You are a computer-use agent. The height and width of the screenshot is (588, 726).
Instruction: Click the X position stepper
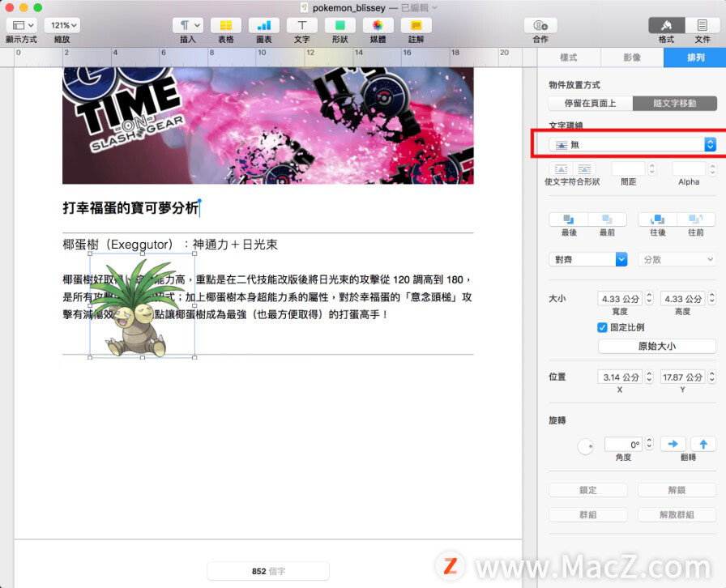coord(649,377)
